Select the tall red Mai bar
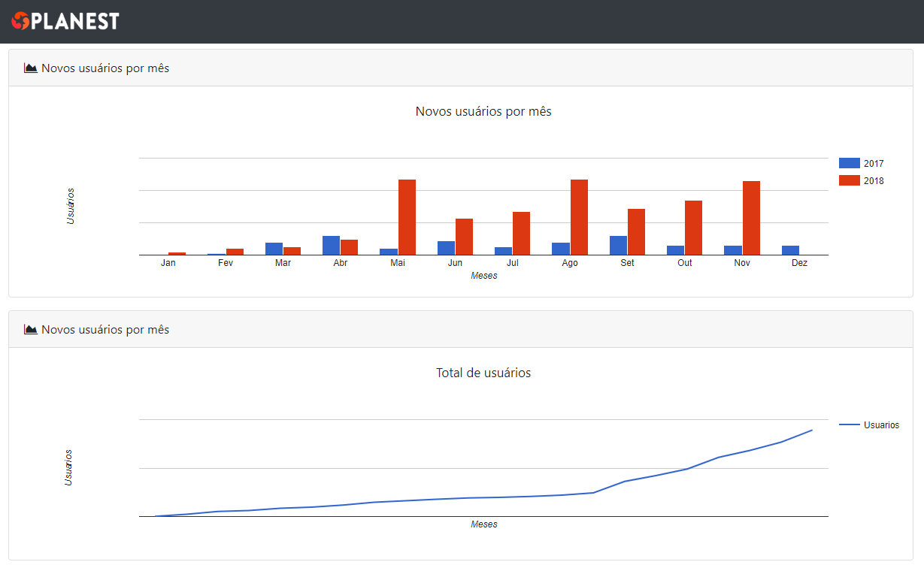Screen dimensions: 924x571 [x=405, y=218]
